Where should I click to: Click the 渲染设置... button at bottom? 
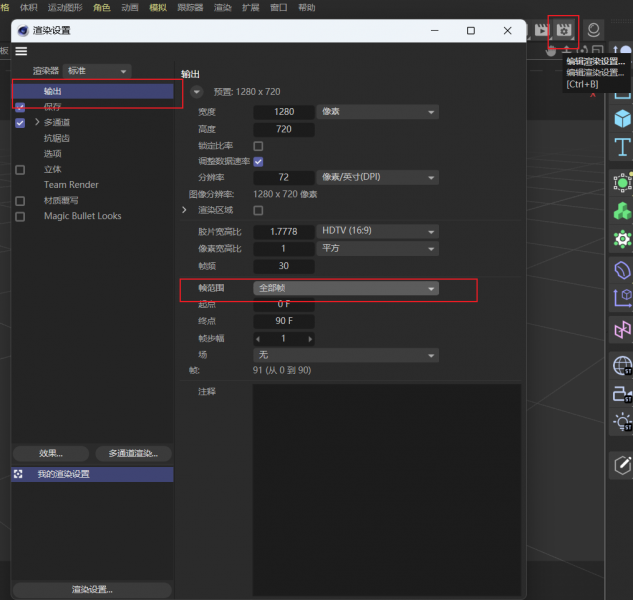pos(92,590)
